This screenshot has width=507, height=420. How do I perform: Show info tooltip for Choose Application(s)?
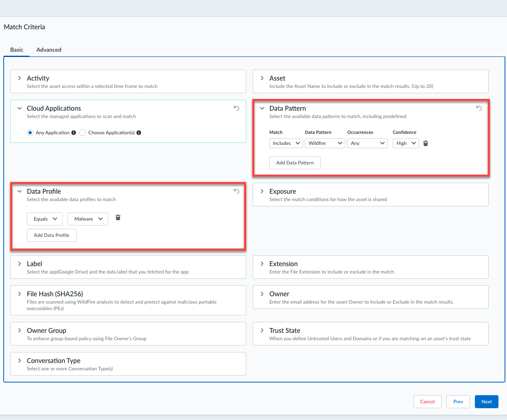[x=139, y=133]
